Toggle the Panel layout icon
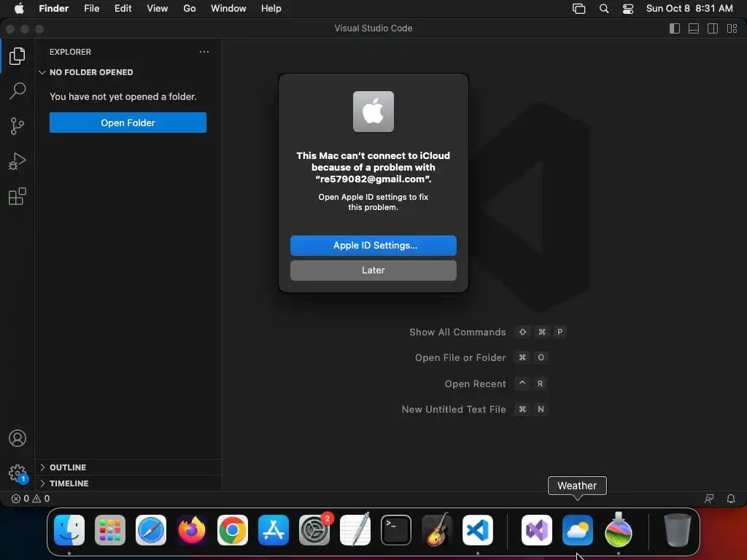747x560 pixels. pos(694,28)
